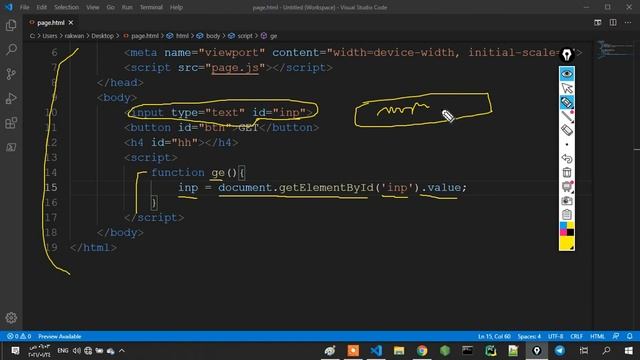Open the Terminal menu
Screen dimensions: 640x360
151,7
